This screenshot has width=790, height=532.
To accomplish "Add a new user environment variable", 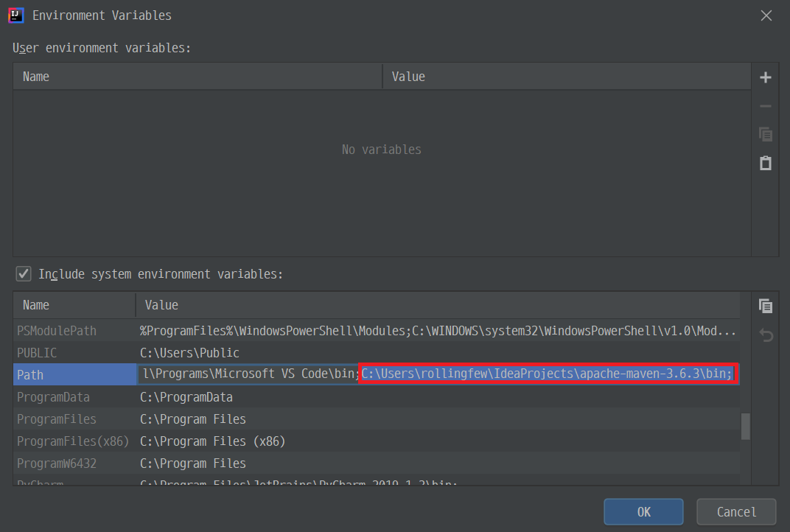I will coord(765,77).
